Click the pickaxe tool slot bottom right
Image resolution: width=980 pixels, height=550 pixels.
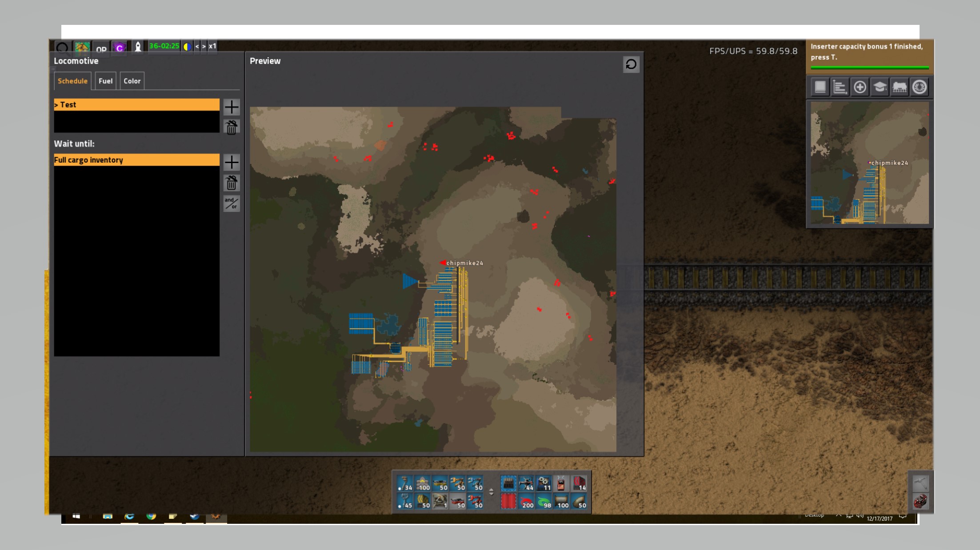(x=920, y=483)
